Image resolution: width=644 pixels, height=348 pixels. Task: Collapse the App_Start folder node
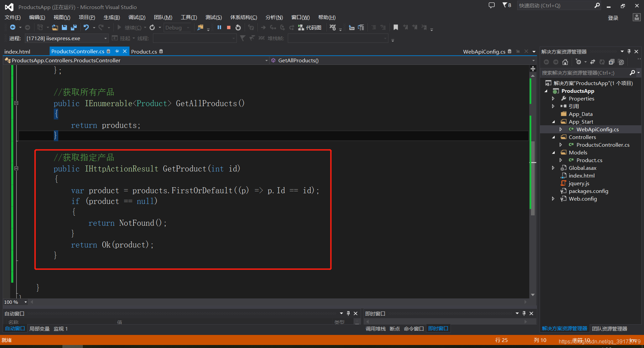click(x=553, y=122)
